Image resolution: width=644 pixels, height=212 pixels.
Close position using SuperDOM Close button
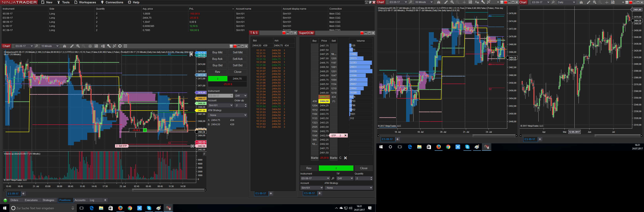(x=364, y=168)
